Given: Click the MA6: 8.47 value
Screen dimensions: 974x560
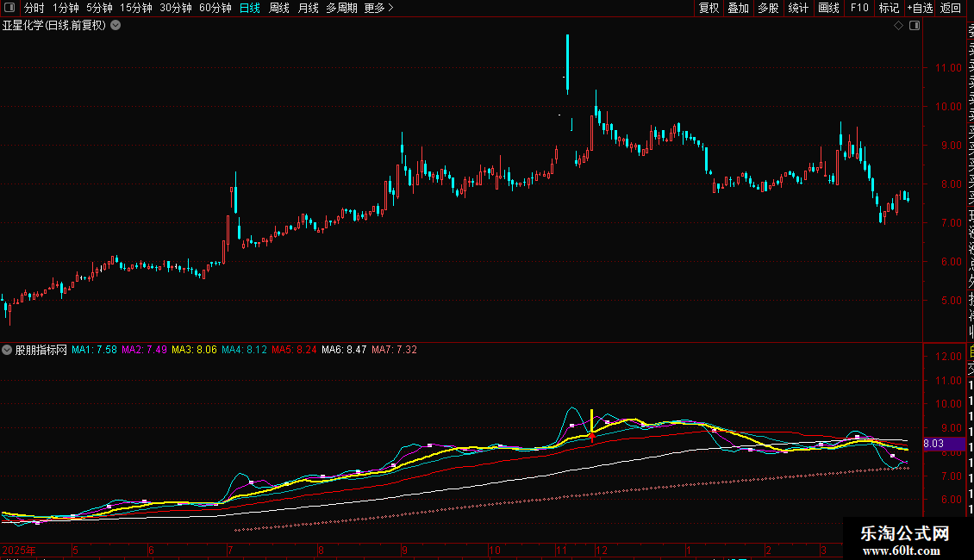Looking at the screenshot, I should pos(344,350).
